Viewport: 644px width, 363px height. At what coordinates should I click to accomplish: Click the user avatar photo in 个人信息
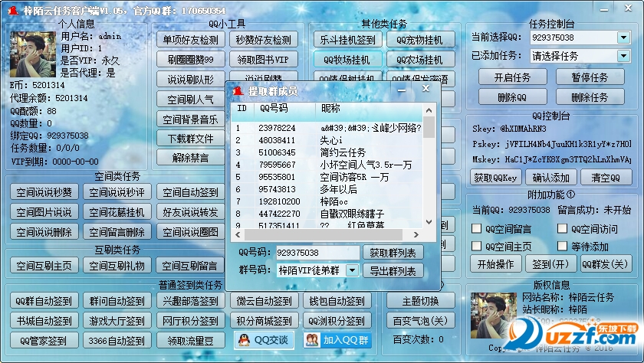coord(31,54)
